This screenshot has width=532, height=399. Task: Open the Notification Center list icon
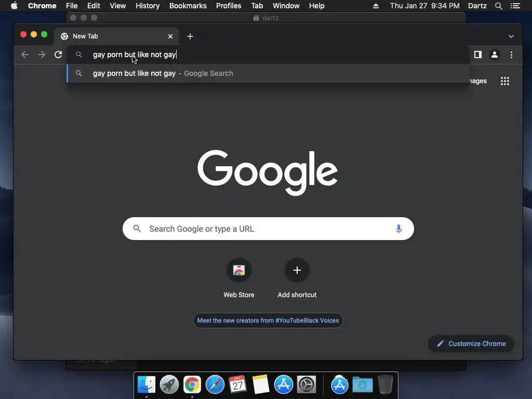pyautogui.click(x=515, y=6)
